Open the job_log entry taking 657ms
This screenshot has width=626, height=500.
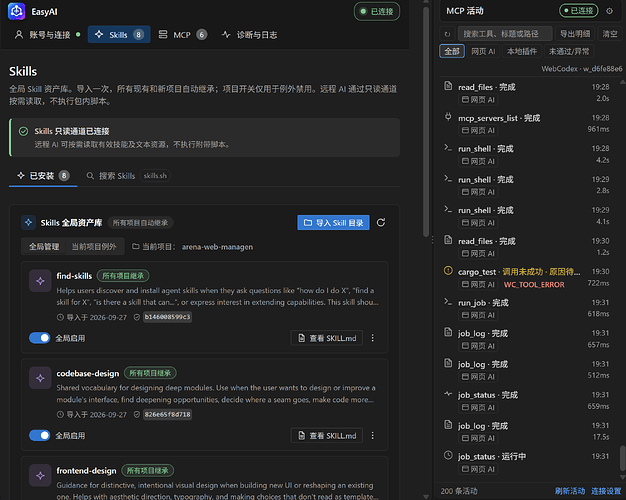click(527, 339)
